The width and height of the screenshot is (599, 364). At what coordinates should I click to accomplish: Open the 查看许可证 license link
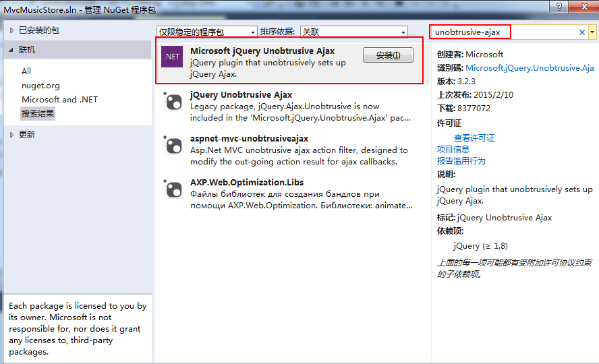[x=474, y=138]
